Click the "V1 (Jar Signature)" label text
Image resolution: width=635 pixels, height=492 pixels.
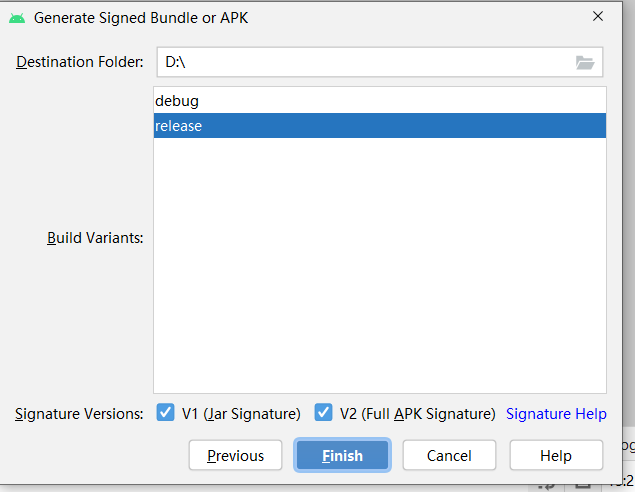pos(241,414)
